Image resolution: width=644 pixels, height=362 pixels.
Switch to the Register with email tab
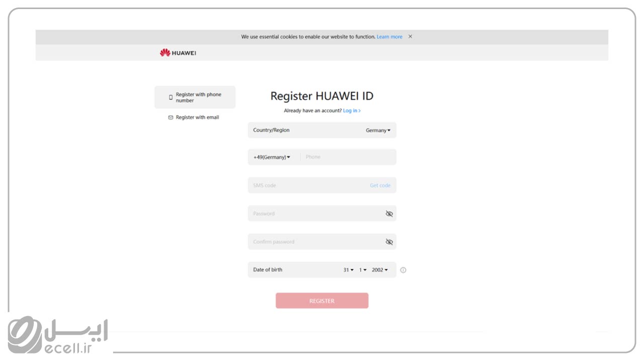tap(195, 118)
